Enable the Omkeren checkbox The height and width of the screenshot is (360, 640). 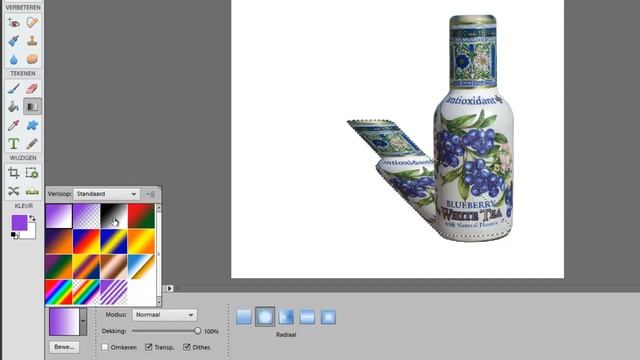(x=105, y=347)
